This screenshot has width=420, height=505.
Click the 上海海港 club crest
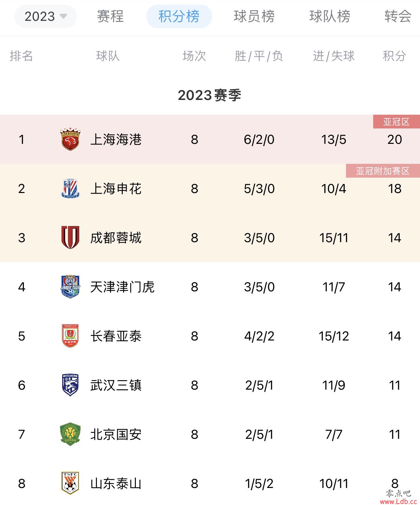pyautogui.click(x=70, y=140)
